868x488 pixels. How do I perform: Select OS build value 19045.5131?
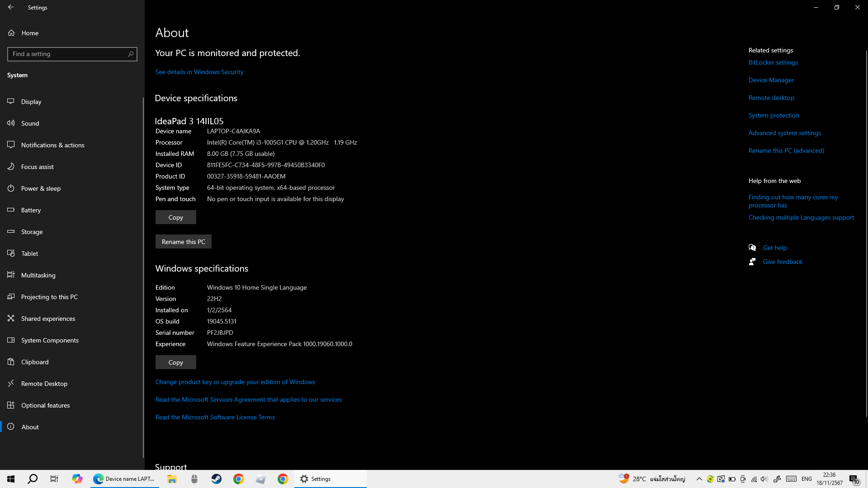point(222,321)
